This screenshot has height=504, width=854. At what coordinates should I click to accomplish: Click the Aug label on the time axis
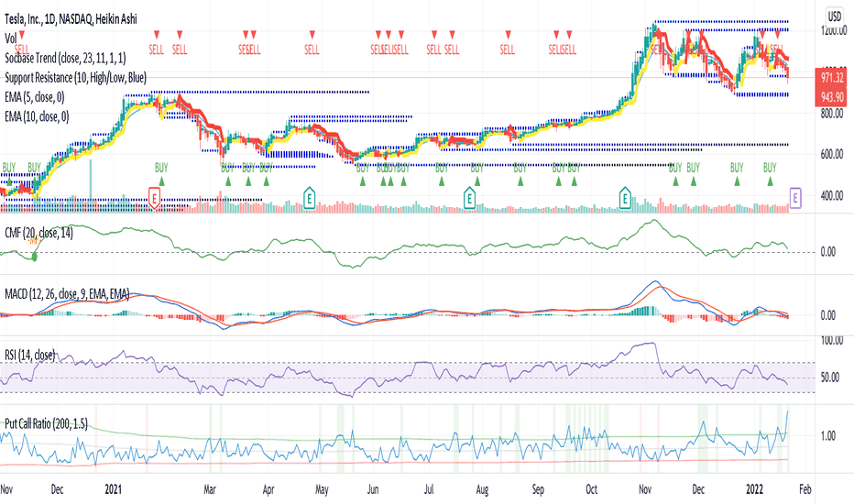pyautogui.click(x=482, y=489)
